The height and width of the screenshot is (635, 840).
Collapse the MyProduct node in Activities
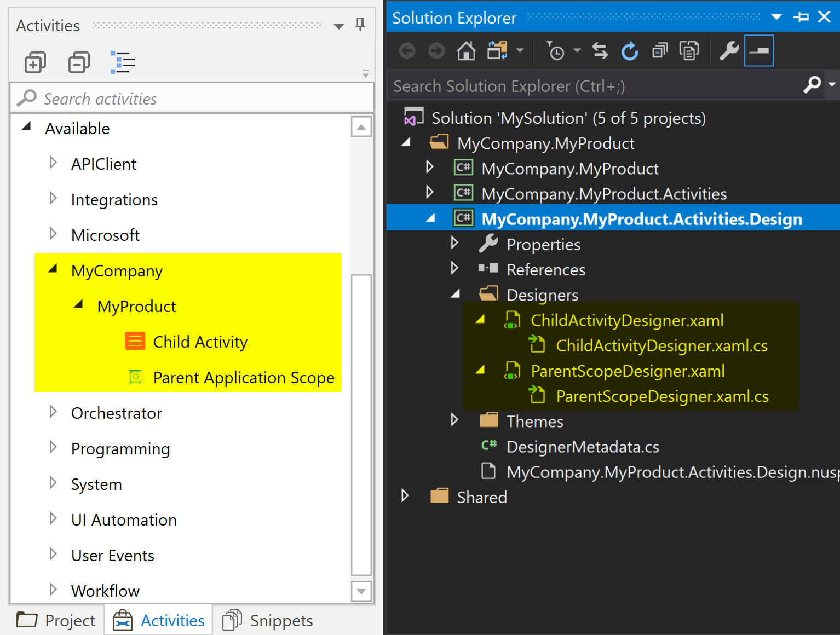pos(78,304)
